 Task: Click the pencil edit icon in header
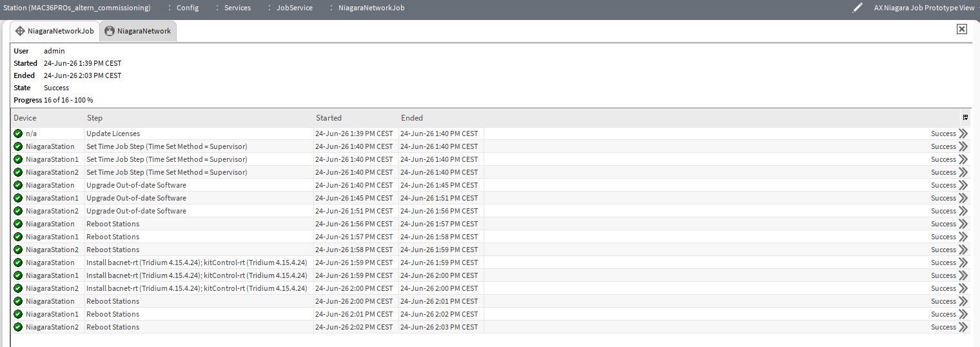[x=857, y=8]
